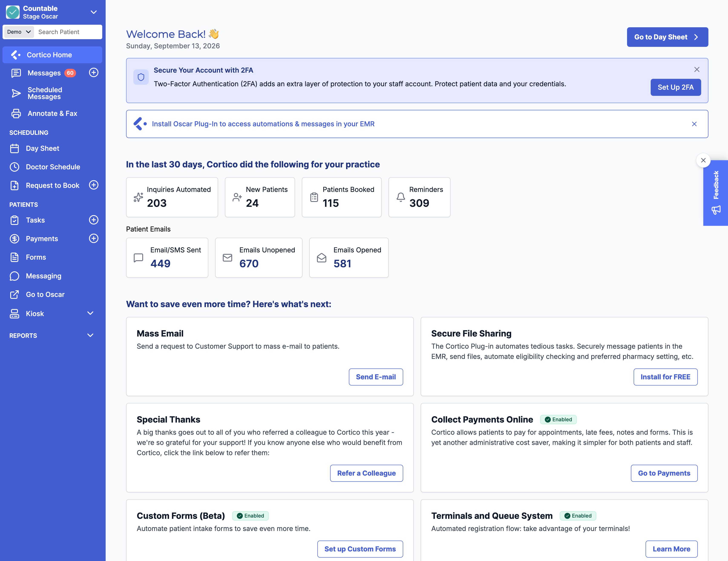Open Doctor Schedule from sidebar
Image resolution: width=728 pixels, height=561 pixels.
point(52,167)
